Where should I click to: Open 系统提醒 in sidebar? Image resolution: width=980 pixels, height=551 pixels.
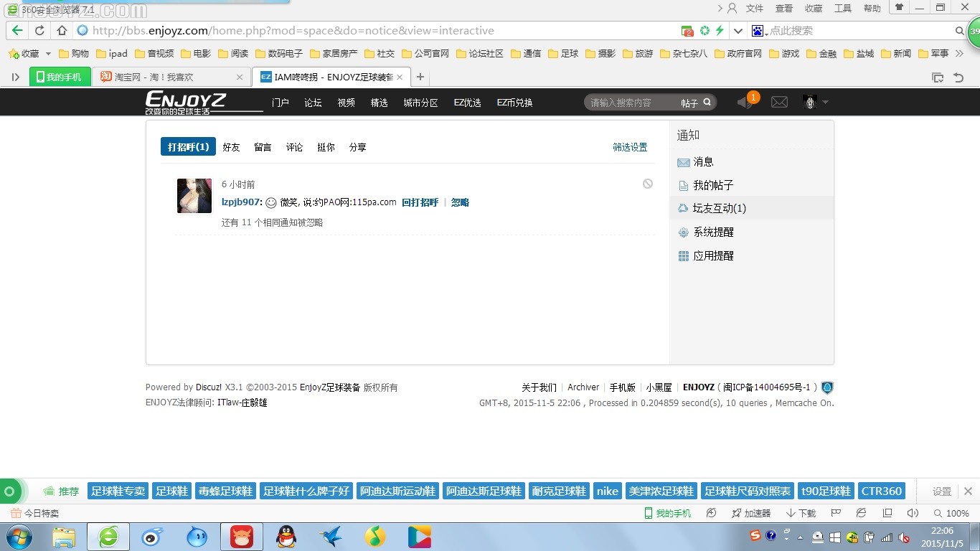[x=713, y=232]
